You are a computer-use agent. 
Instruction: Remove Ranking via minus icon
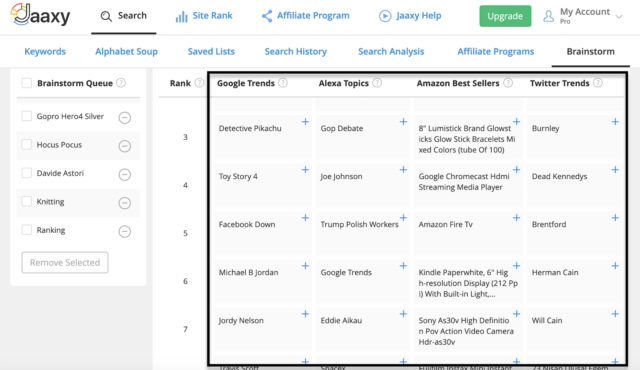pos(124,231)
